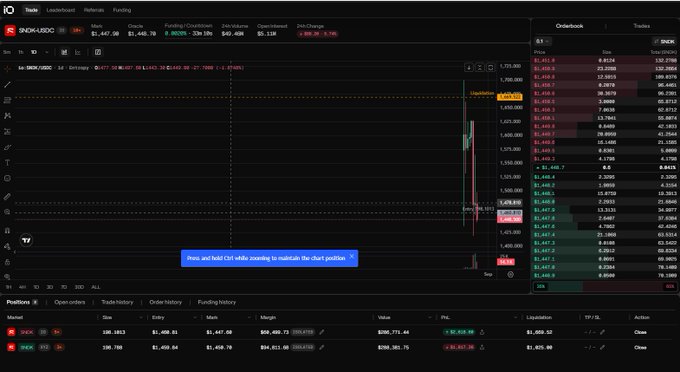Select the 5m chart interval
The width and height of the screenshot is (680, 372).
(x=7, y=52)
